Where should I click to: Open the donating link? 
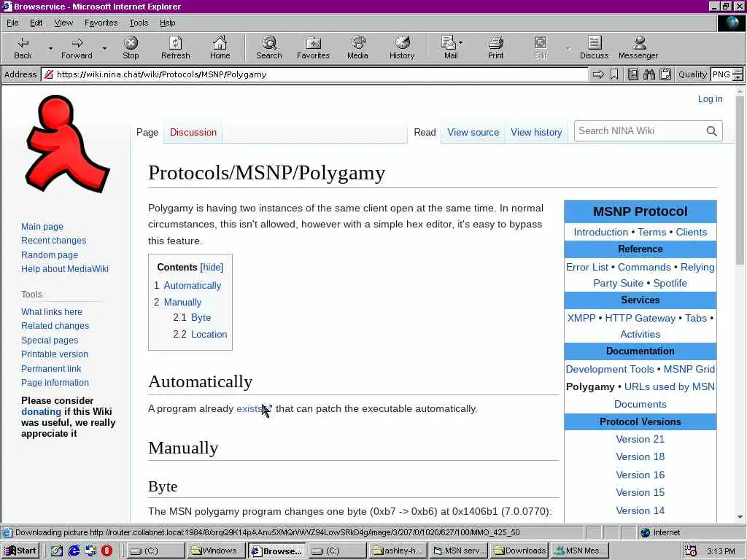click(x=41, y=411)
